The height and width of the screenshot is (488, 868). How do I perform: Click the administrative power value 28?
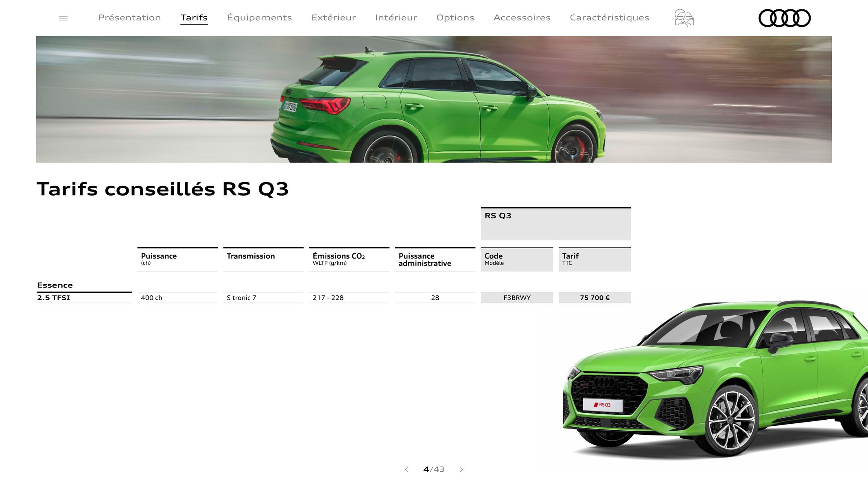pos(435,298)
